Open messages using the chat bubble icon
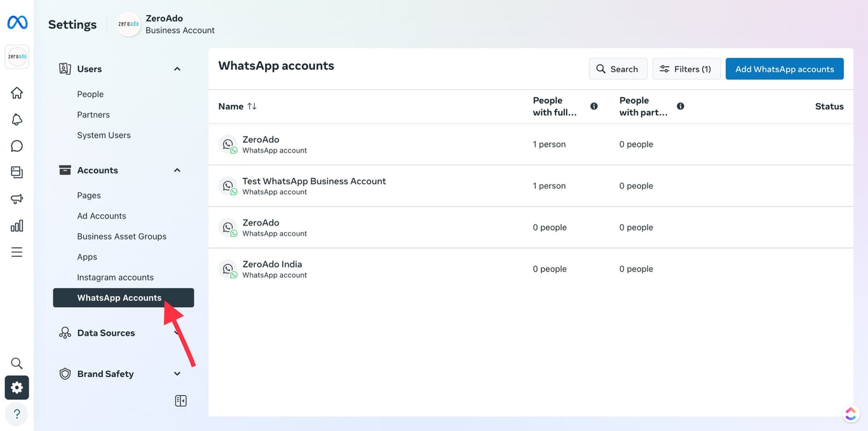This screenshot has height=431, width=868. point(17,146)
